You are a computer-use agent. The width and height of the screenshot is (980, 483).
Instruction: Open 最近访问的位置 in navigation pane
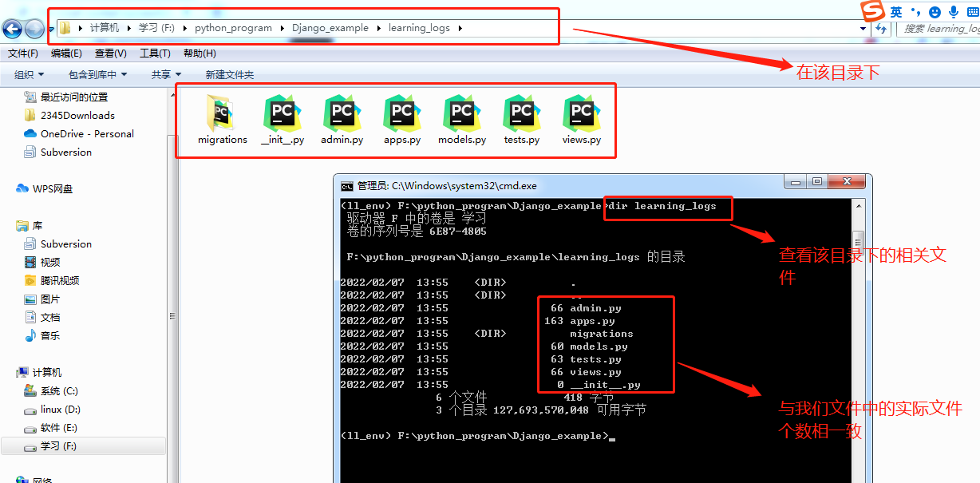tap(65, 97)
